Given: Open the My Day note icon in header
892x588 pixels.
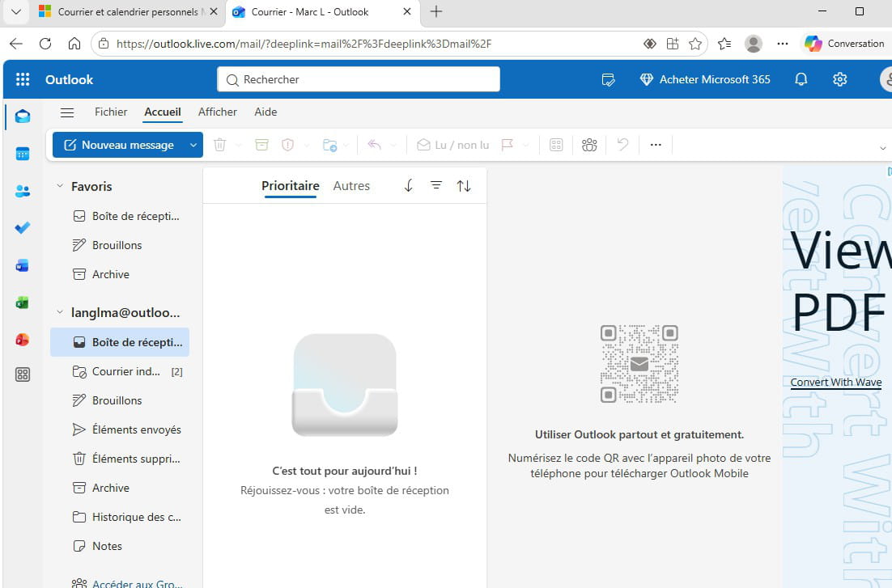Looking at the screenshot, I should (608, 79).
